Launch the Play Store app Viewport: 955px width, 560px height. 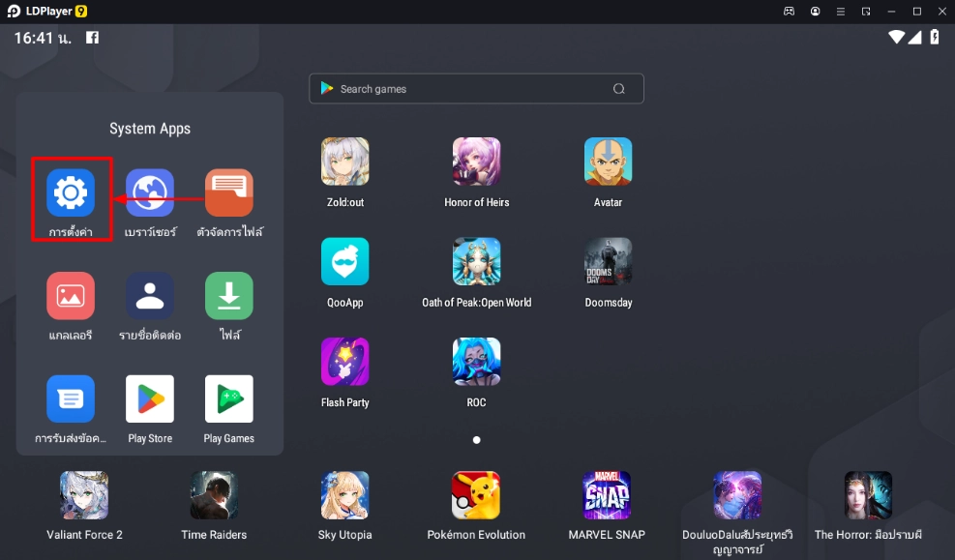coord(150,399)
